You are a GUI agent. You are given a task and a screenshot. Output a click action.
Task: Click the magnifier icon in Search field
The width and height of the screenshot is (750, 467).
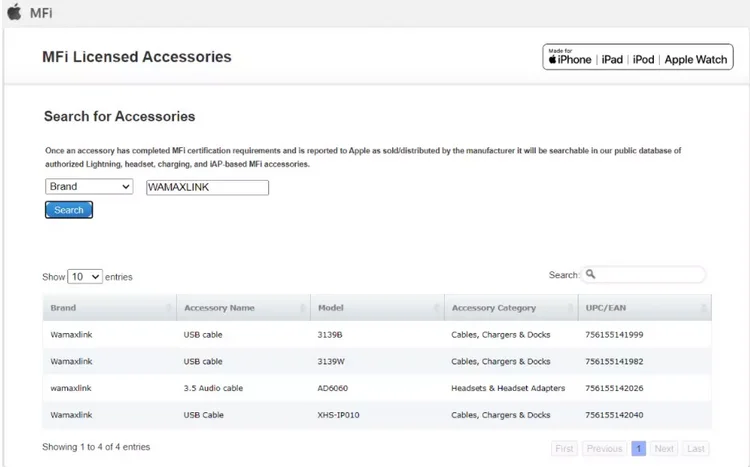(x=591, y=274)
